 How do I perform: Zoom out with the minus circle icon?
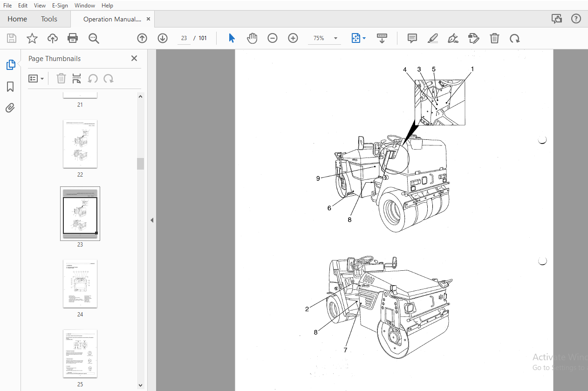pos(273,38)
